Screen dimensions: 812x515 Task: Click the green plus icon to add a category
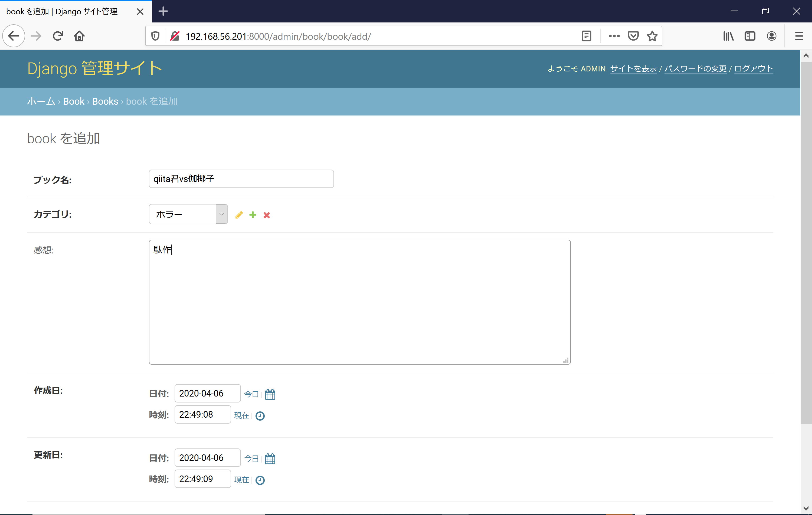(253, 215)
